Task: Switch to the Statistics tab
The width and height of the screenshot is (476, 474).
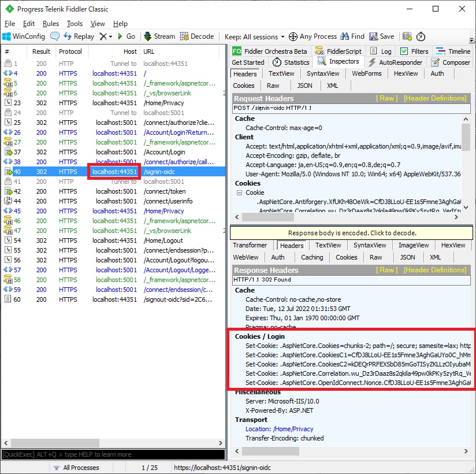Action: point(291,62)
